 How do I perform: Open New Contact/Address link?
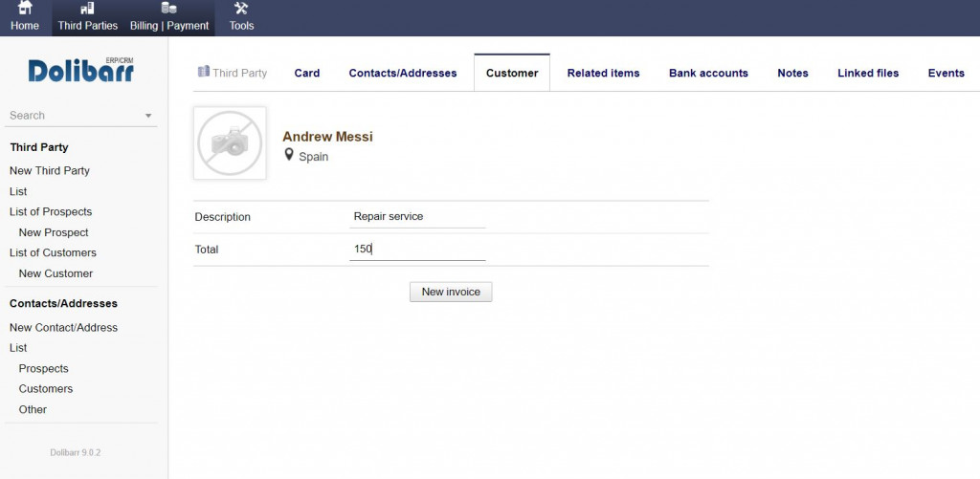click(63, 328)
